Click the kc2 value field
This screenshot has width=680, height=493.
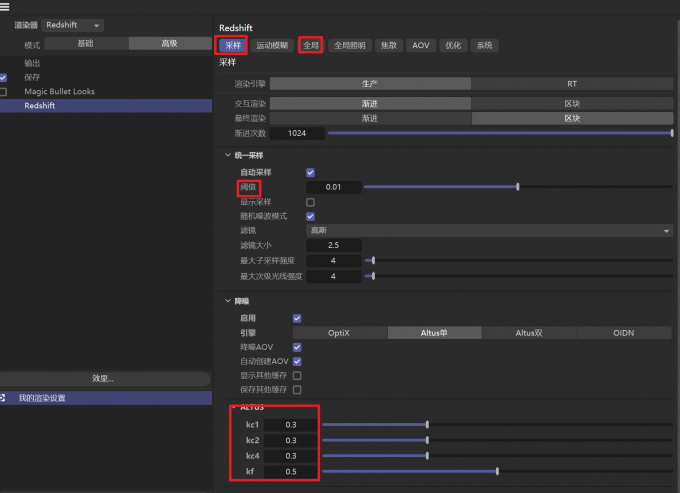point(291,441)
